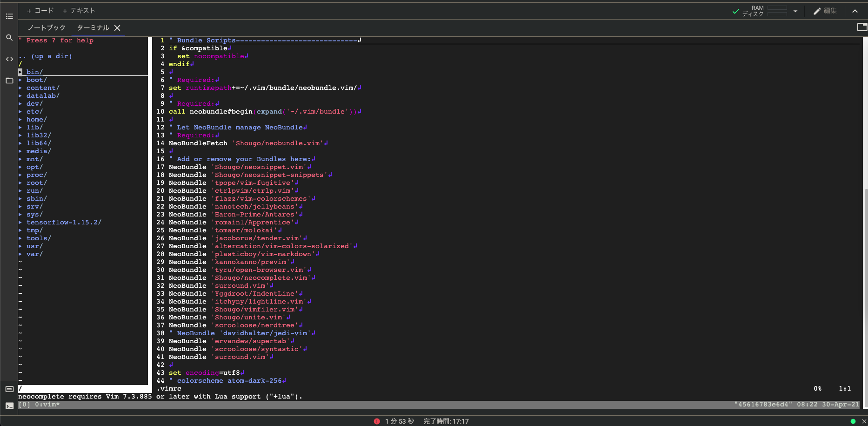The width and height of the screenshot is (868, 426).
Task: Click the tmux window '0:vim*' label
Action: pos(47,405)
